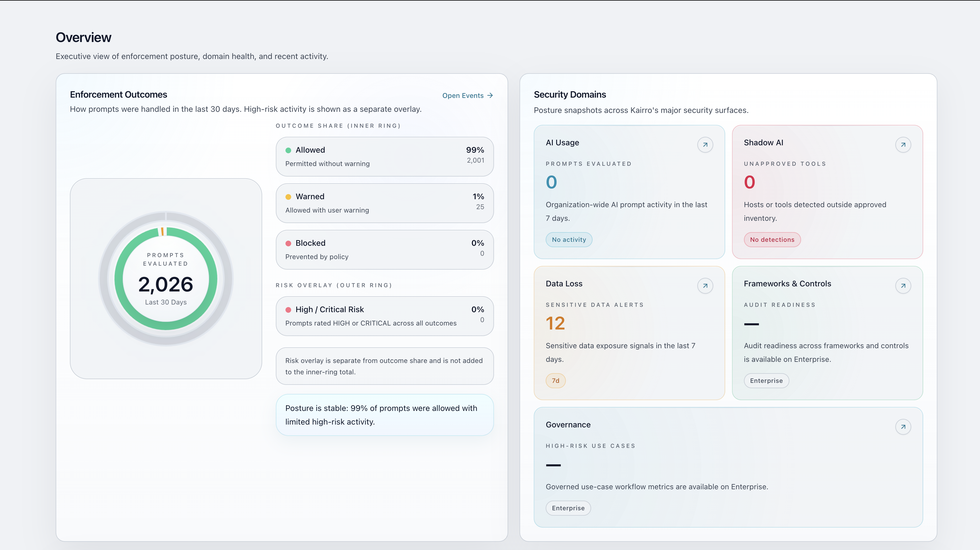Select the red Blocked indicator dot

click(x=289, y=243)
